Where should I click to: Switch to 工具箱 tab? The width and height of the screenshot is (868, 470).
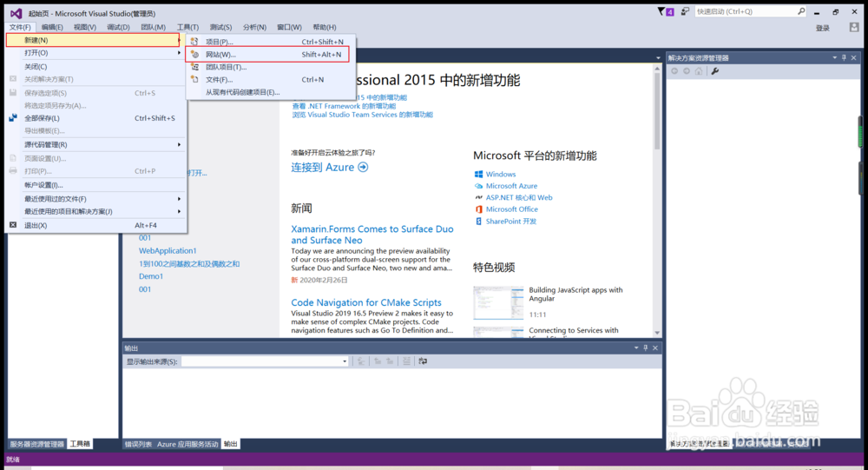(x=80, y=444)
